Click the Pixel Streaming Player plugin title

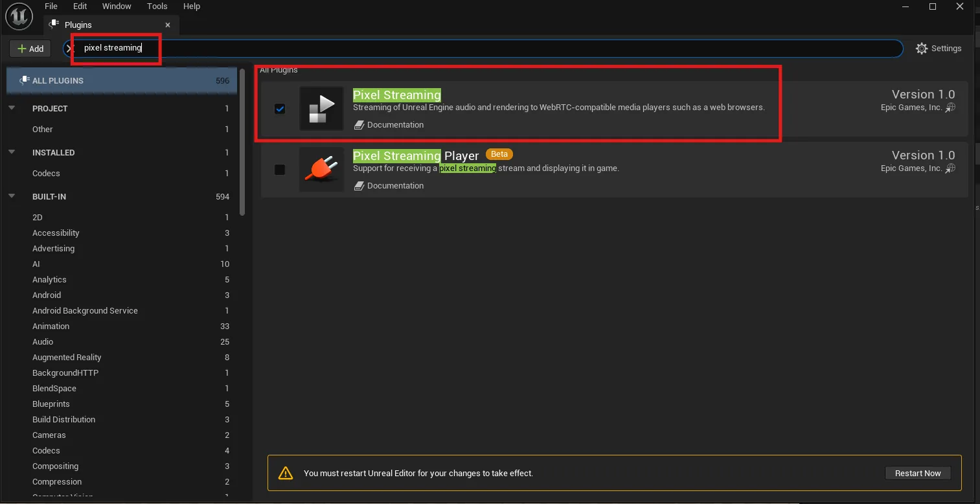416,156
